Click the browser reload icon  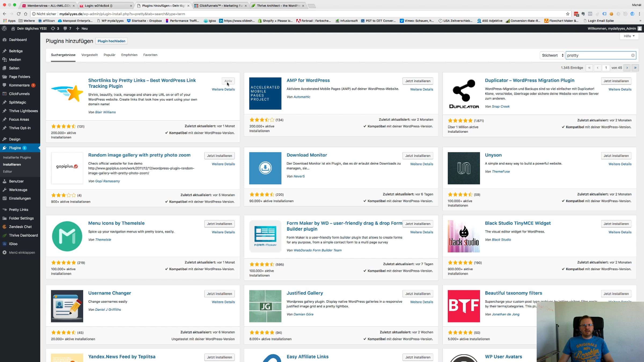tap(19, 14)
